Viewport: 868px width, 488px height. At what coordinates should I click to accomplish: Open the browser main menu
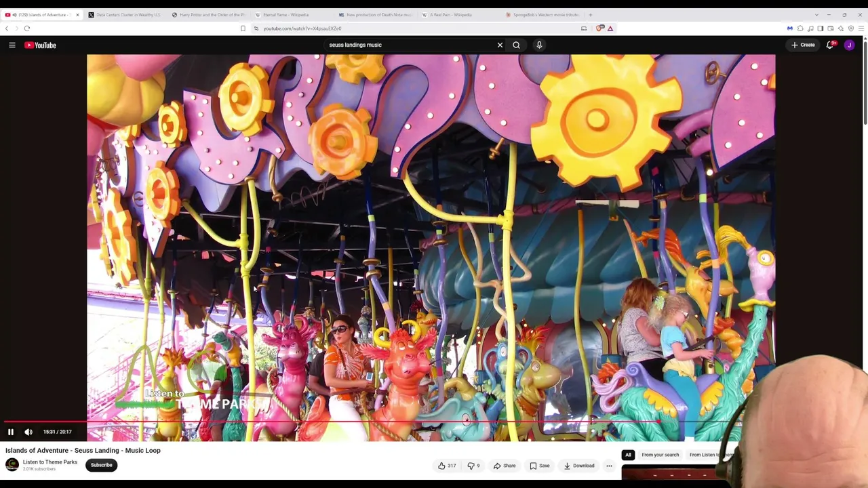861,28
